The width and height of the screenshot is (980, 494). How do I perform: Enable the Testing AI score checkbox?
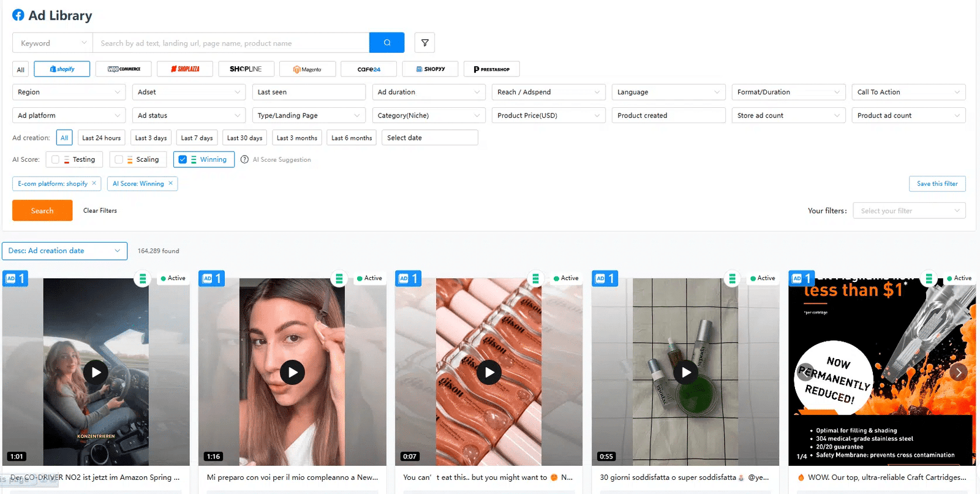coord(56,159)
